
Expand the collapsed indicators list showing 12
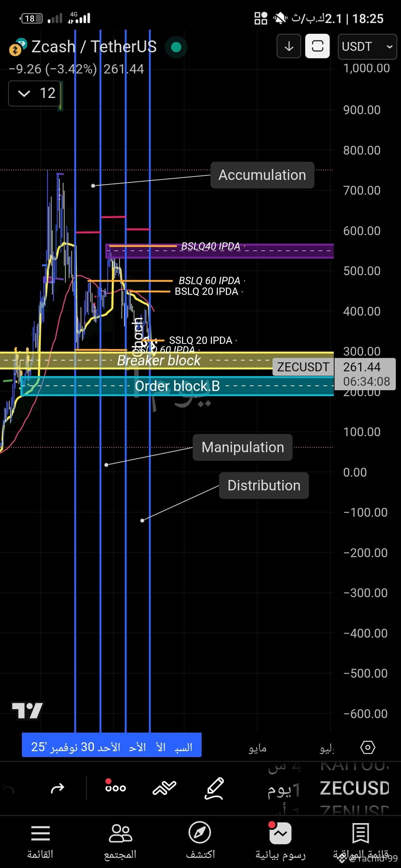35,93
